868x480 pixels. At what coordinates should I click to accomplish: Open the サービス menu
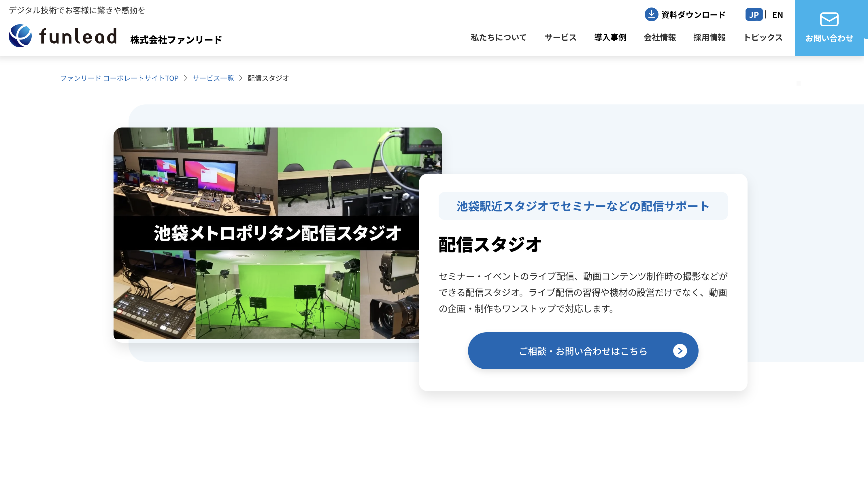click(561, 37)
